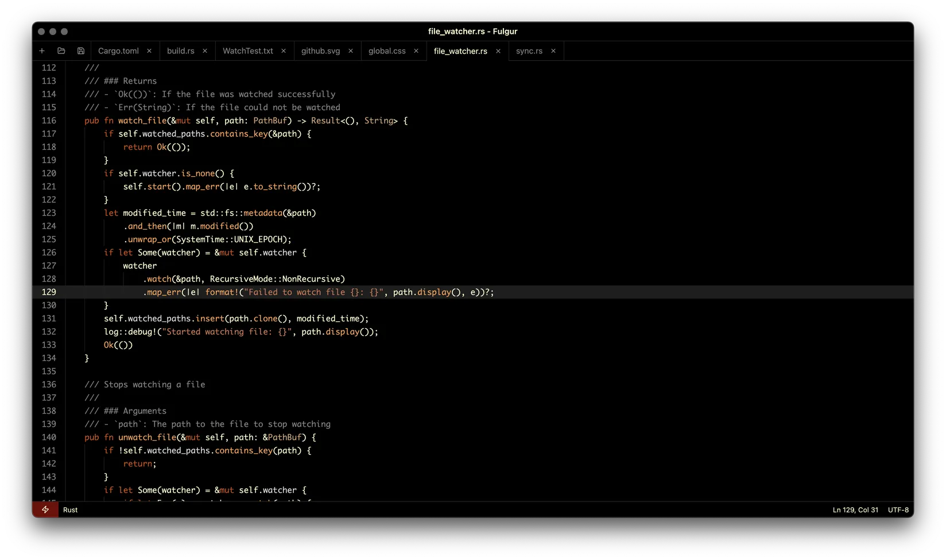Save the file with the save icon
946x560 pixels.
pos(81,51)
